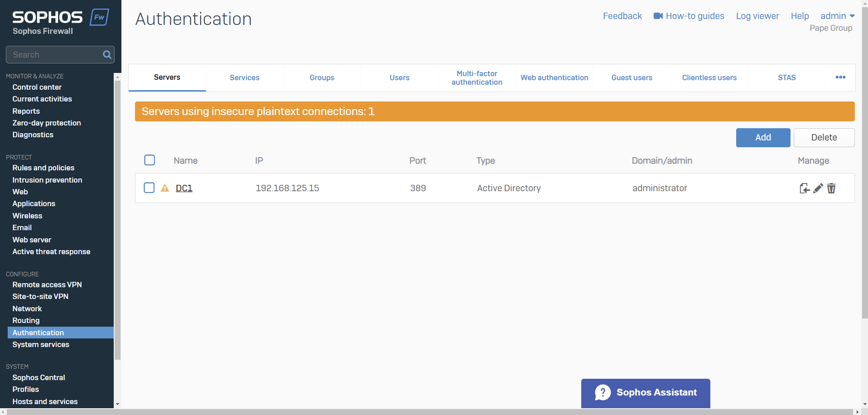Open Zero-day protection in sidebar
This screenshot has width=868, height=415.
(x=47, y=123)
